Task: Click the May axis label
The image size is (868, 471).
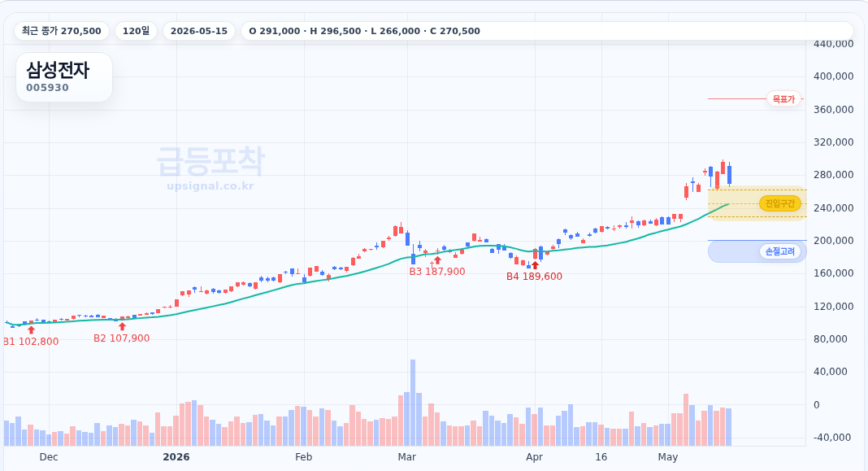Action: click(667, 457)
